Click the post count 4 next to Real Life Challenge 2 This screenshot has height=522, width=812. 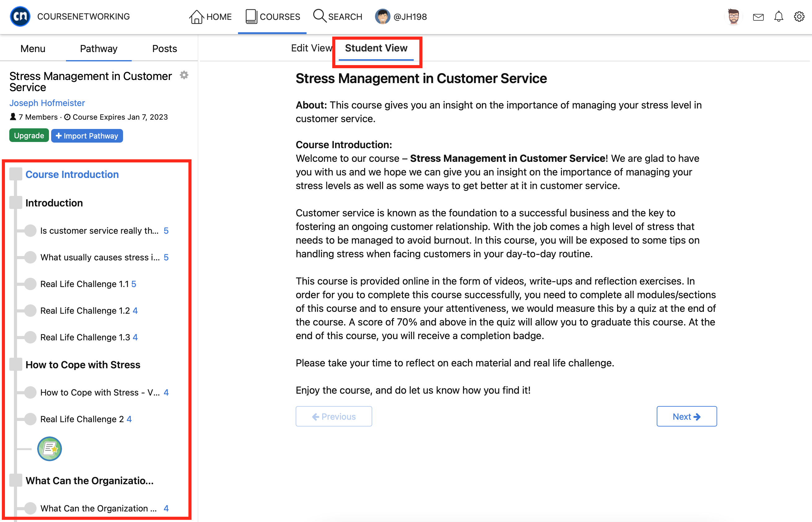coord(129,419)
